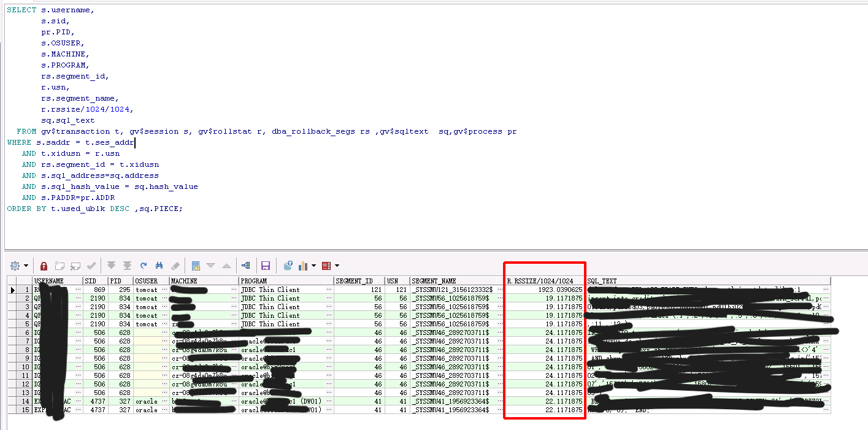Click the ORDER BY line in the editor

tap(95, 209)
